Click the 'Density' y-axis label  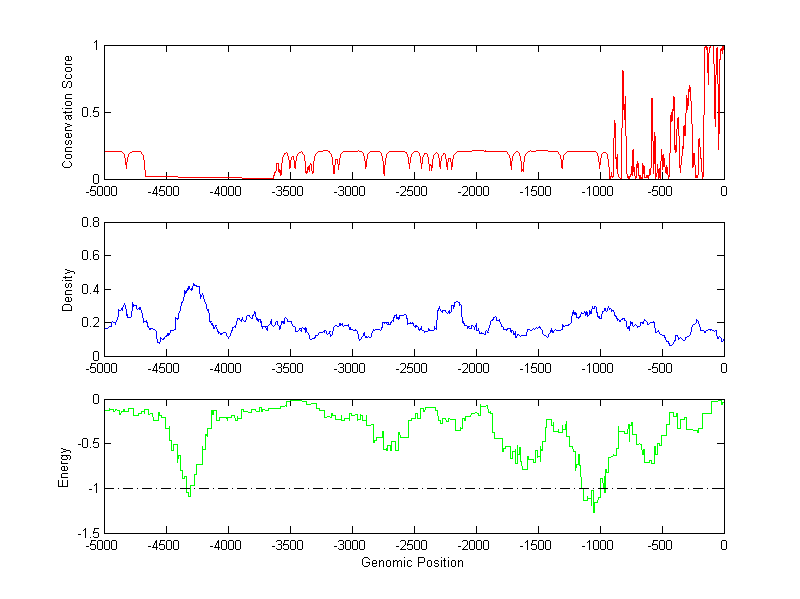68,289
